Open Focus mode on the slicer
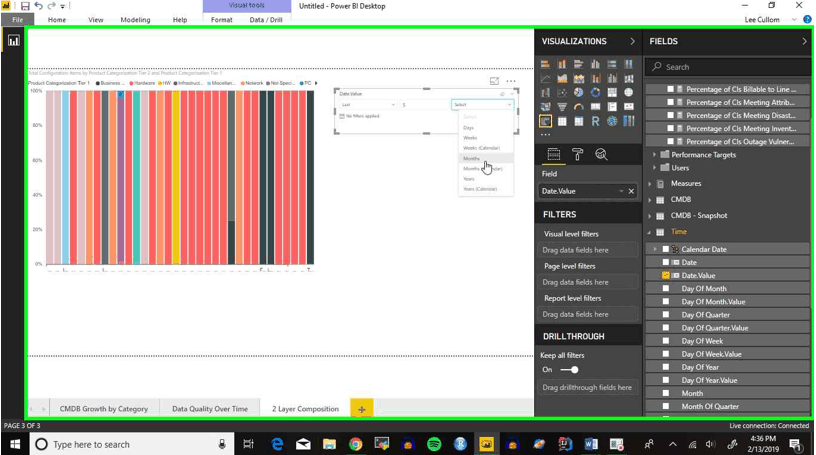This screenshot has height=455, width=816. pyautogui.click(x=494, y=81)
